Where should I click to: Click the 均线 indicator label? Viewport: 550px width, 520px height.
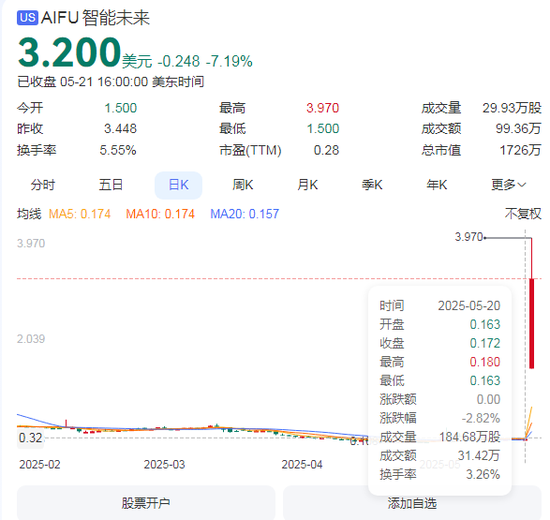coord(29,214)
